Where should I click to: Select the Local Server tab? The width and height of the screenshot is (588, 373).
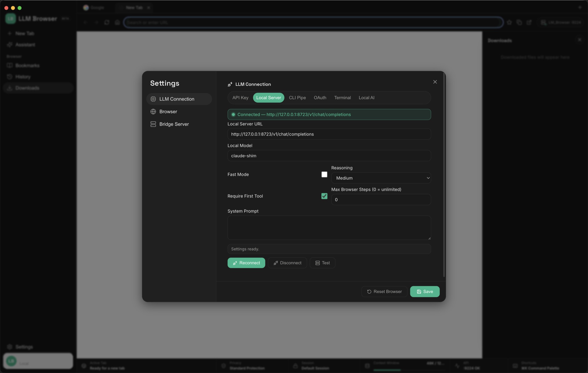click(268, 98)
